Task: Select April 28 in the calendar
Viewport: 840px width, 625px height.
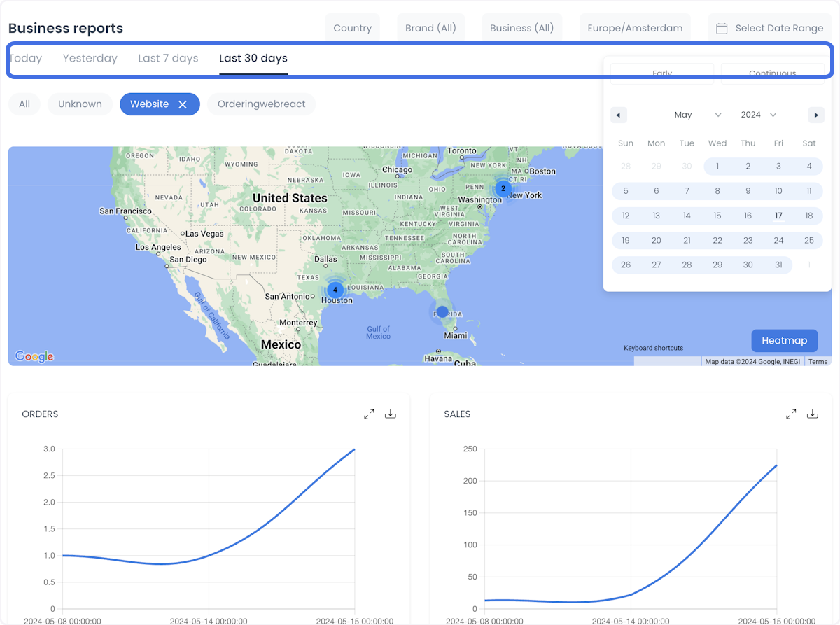Action: pyautogui.click(x=626, y=167)
